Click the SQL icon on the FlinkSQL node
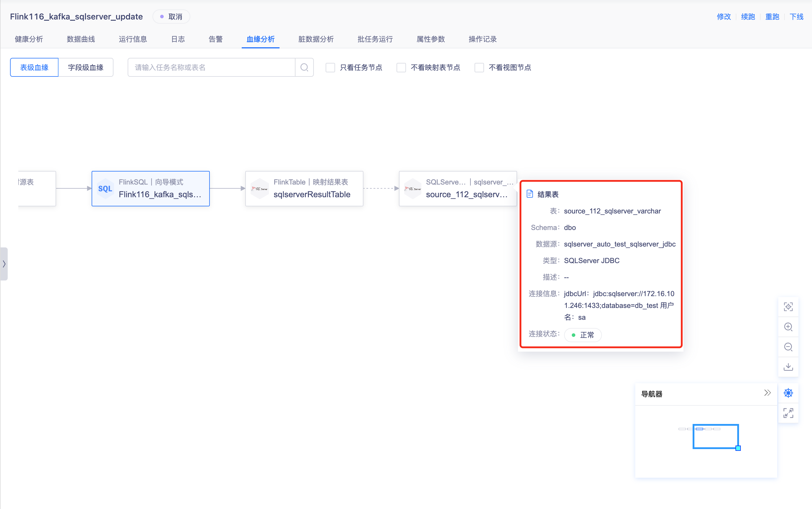The width and height of the screenshot is (812, 509). (x=105, y=189)
